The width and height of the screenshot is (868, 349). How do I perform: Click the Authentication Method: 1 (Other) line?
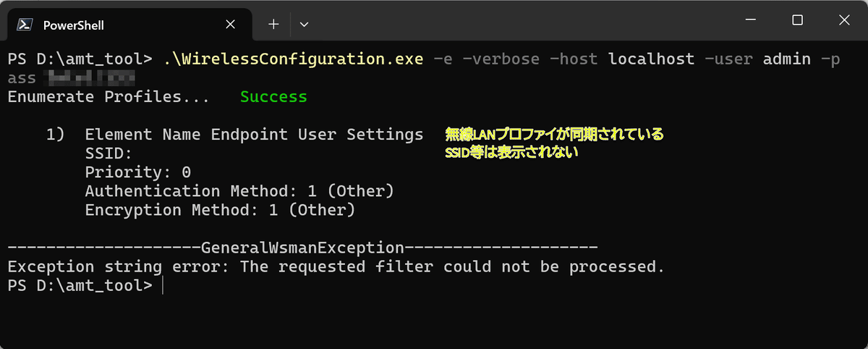pyautogui.click(x=239, y=191)
